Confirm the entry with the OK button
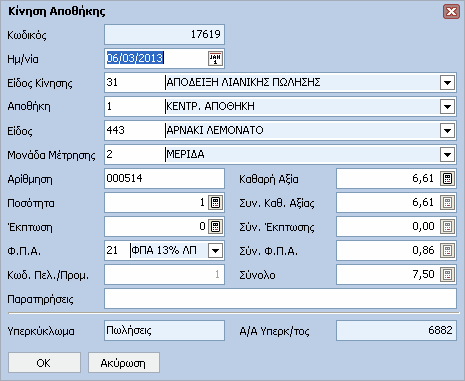The image size is (465, 381). 44,363
